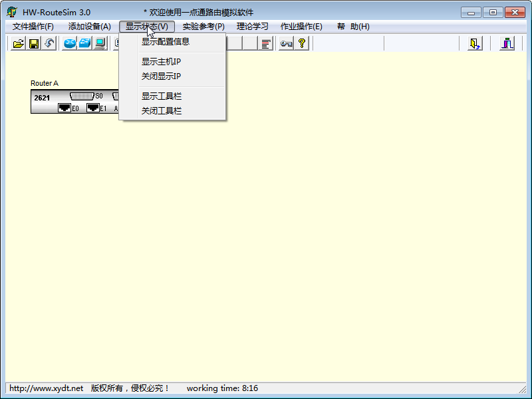Click the window title text 欢迎使用一点通路由模拟软件
This screenshot has width=532, height=399.
click(x=201, y=13)
